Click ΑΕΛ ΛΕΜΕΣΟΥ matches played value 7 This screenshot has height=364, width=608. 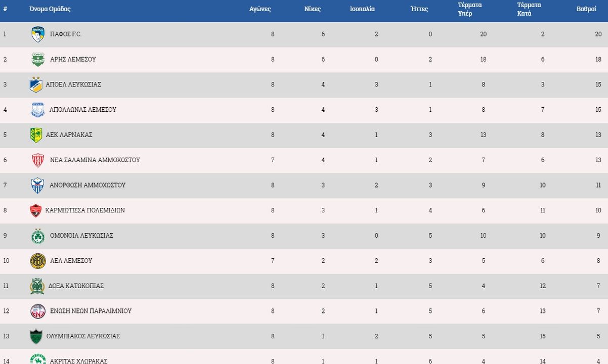click(273, 261)
